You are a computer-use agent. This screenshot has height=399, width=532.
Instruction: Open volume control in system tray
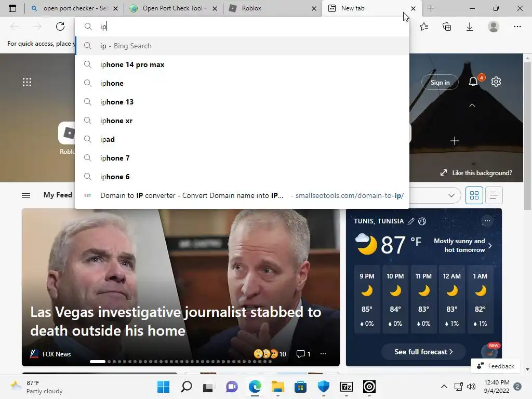click(x=471, y=387)
